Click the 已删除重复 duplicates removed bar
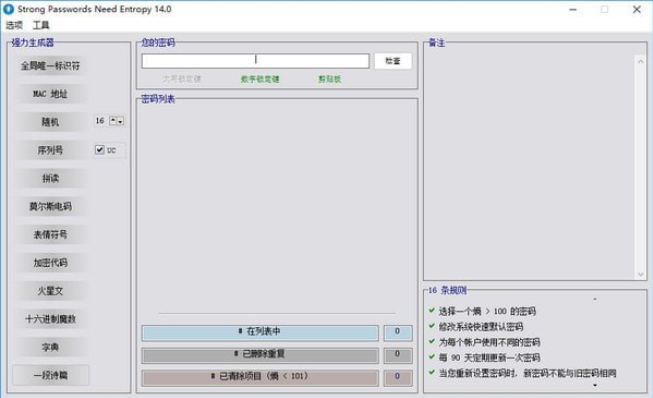This screenshot has width=653, height=398. coord(260,355)
